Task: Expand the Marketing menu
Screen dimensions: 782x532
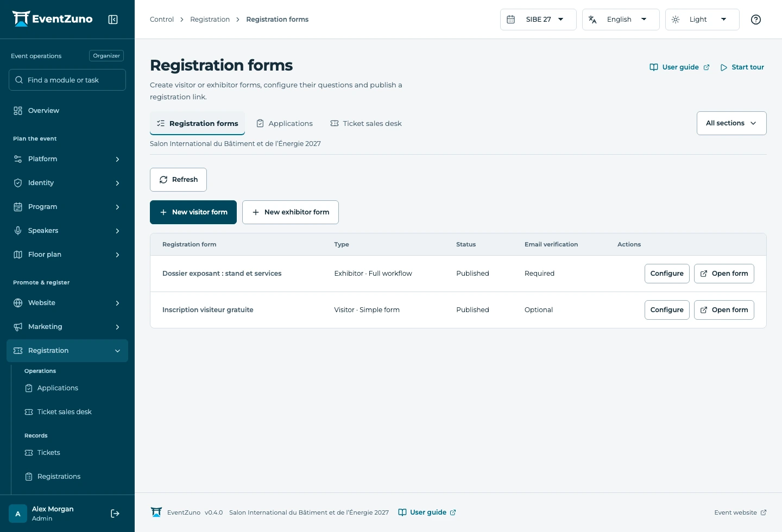Action: (67, 327)
